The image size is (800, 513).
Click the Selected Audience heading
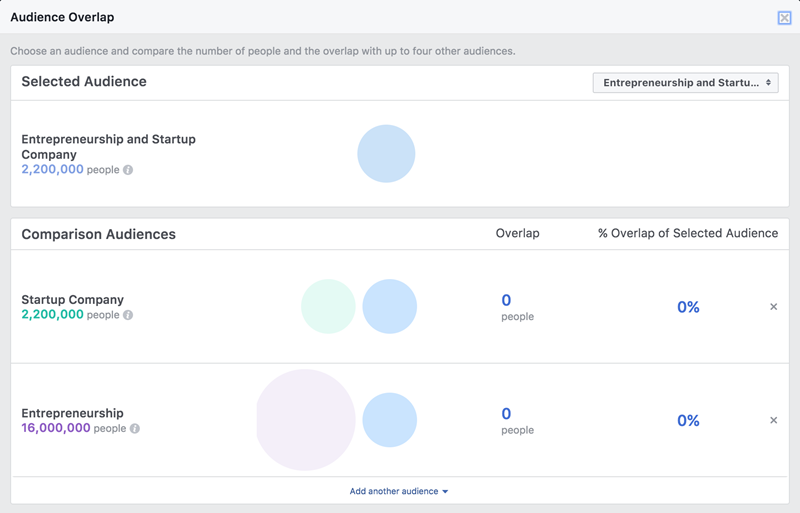[84, 82]
